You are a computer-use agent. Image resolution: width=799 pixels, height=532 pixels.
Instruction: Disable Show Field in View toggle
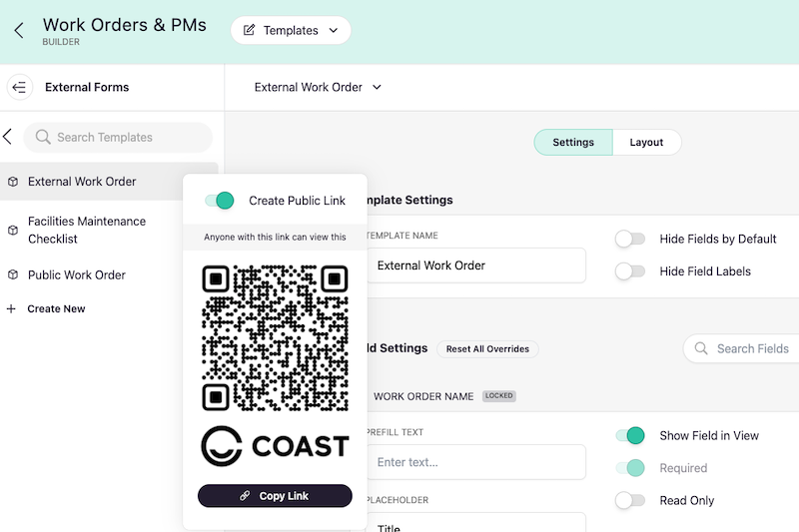click(630, 436)
